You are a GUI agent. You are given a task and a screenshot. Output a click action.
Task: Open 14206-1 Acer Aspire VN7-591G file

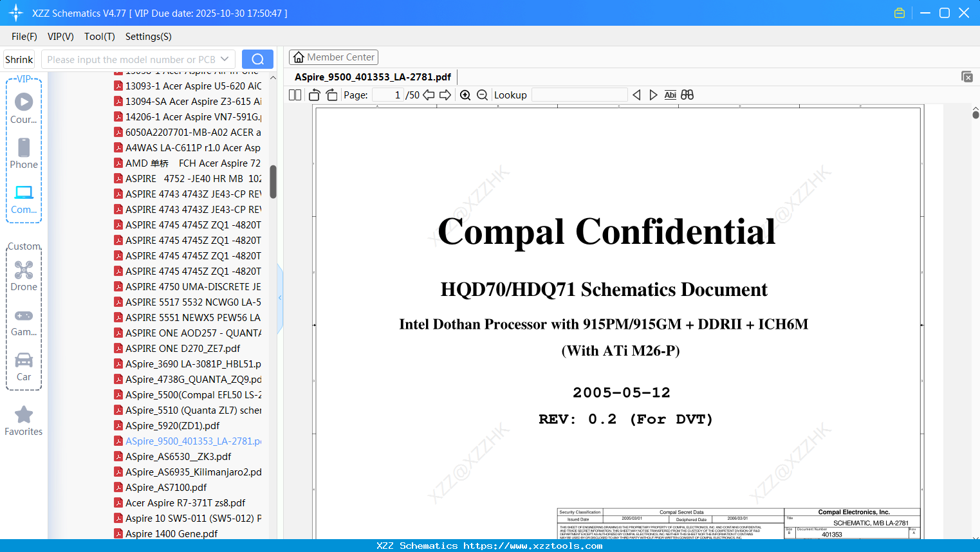click(x=187, y=117)
